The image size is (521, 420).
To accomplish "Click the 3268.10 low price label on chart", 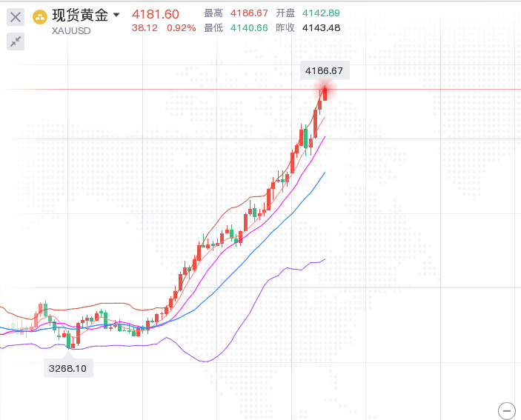I will (x=68, y=368).
